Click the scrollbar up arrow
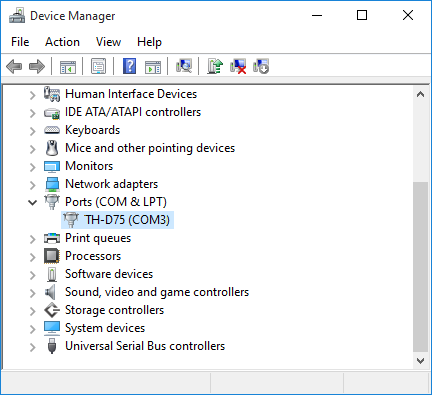This screenshot has width=432, height=395. pos(420,94)
